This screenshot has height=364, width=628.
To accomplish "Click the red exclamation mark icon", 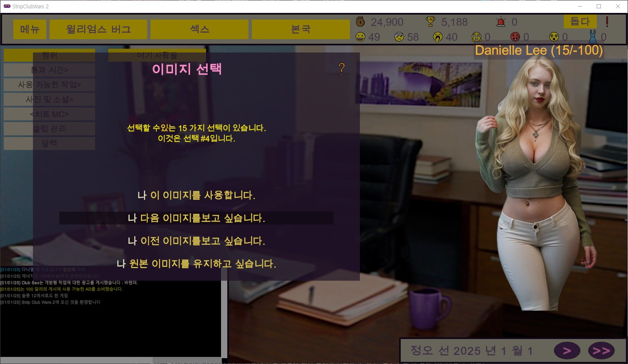I will (607, 22).
